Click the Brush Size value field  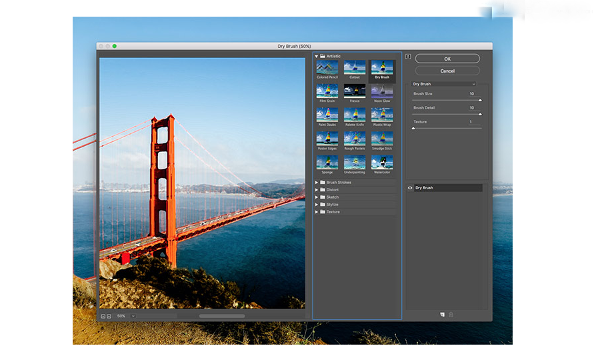coord(471,94)
